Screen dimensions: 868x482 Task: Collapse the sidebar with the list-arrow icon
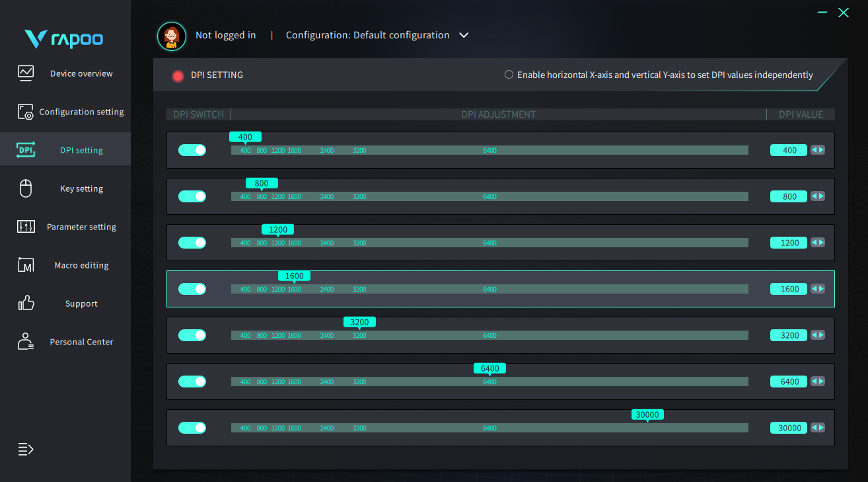point(26,450)
